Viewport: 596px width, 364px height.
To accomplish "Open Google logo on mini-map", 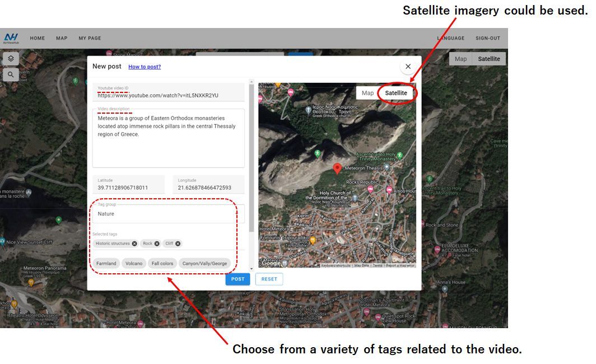I will pyautogui.click(x=271, y=263).
